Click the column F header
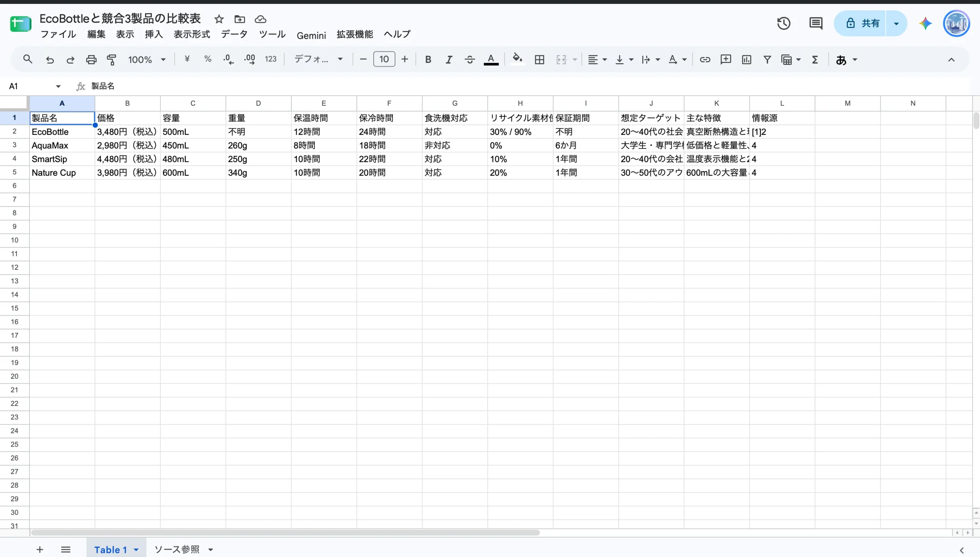980x557 pixels. [x=389, y=103]
